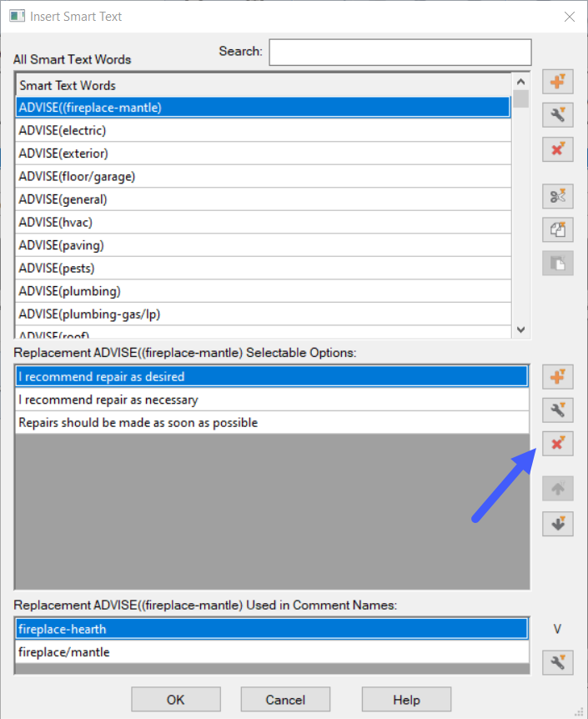Delete the selected Smart Text word
This screenshot has height=719, width=588.
pyautogui.click(x=557, y=149)
